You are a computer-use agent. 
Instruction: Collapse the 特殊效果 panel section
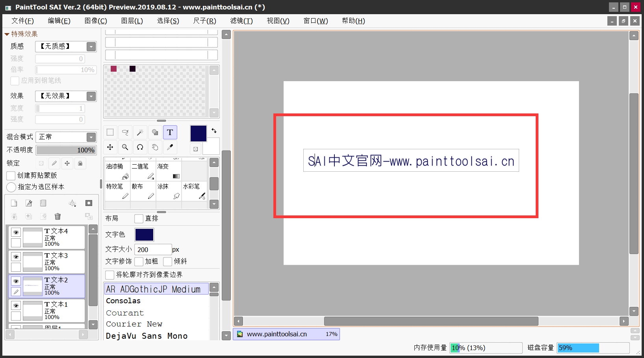(7, 34)
